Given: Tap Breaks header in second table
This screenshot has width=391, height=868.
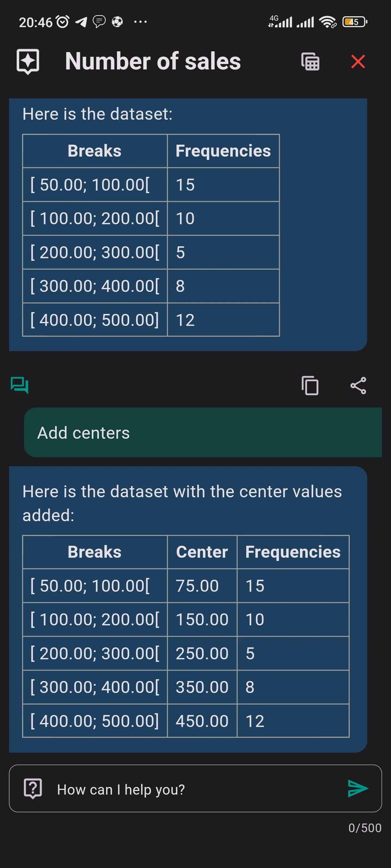Looking at the screenshot, I should click(x=94, y=552).
